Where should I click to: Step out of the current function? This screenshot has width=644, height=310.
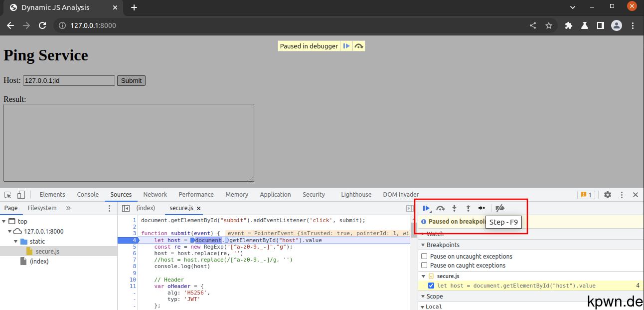467,208
